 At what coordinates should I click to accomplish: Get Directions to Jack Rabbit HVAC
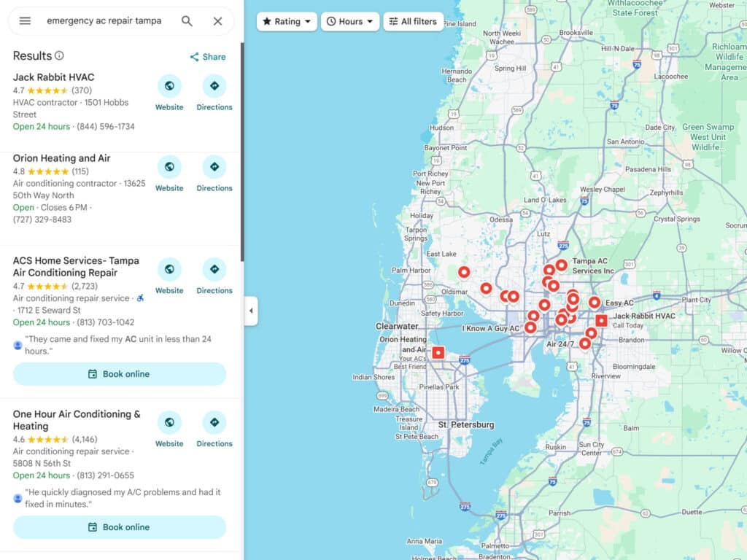(x=214, y=86)
